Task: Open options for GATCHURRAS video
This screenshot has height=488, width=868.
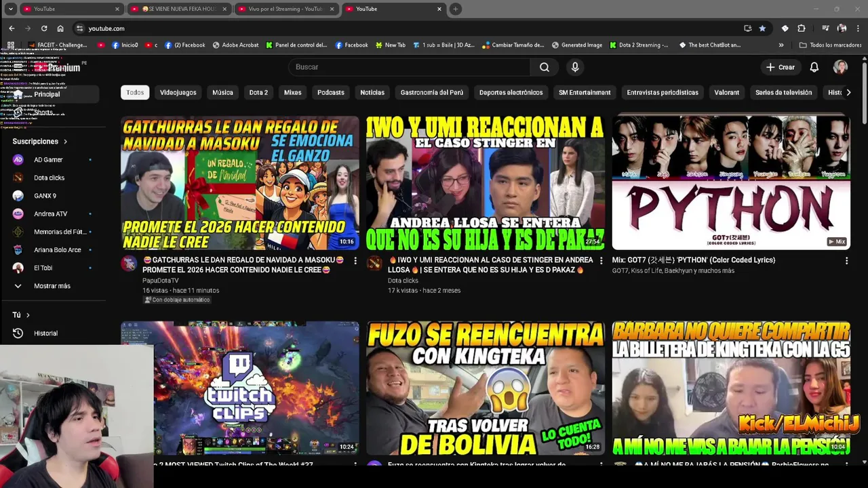Action: (x=355, y=261)
